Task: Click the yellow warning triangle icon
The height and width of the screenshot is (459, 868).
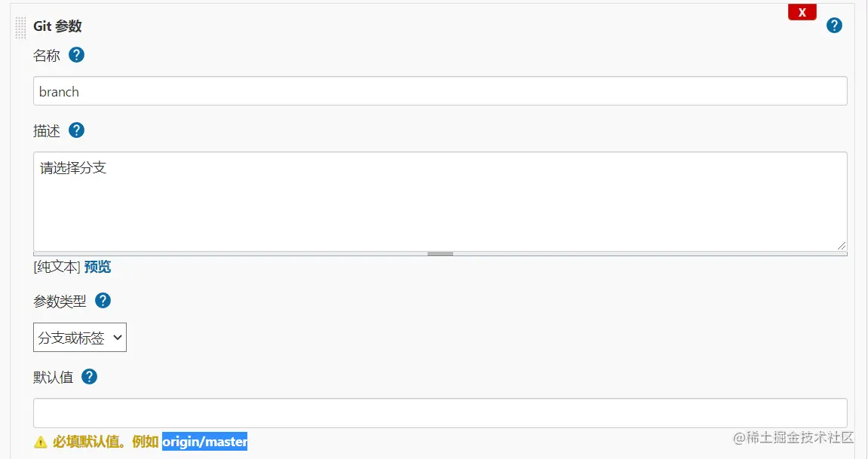Action: (x=40, y=442)
